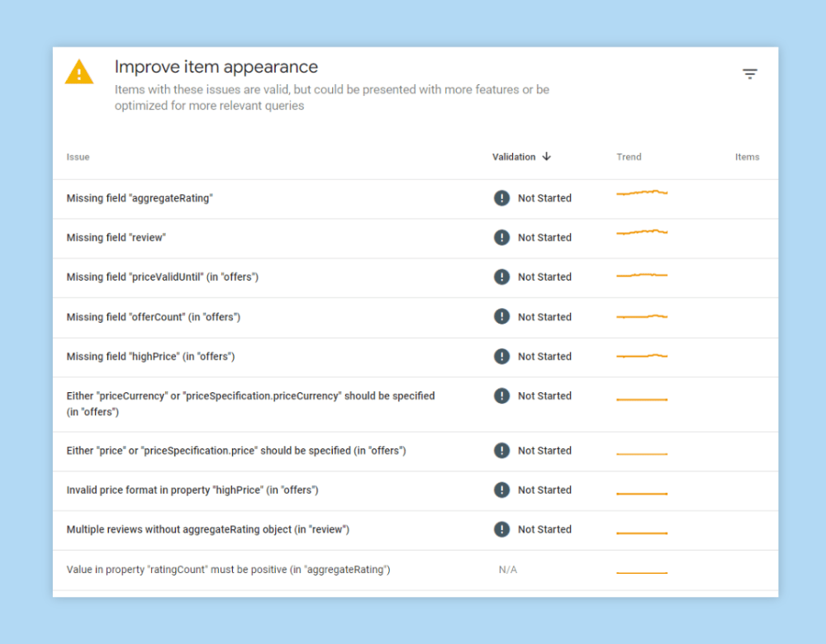Click the exclamation icon for the 'offerCount' issue

tap(501, 316)
